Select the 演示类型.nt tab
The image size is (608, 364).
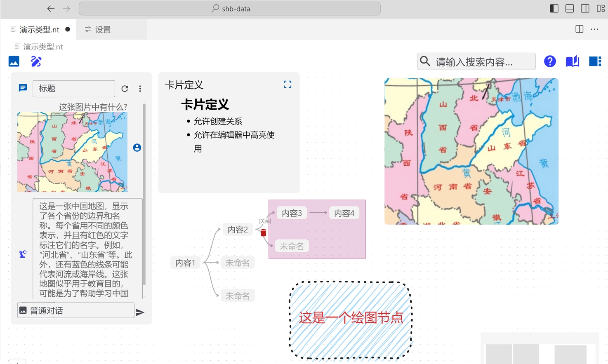pyautogui.click(x=39, y=30)
